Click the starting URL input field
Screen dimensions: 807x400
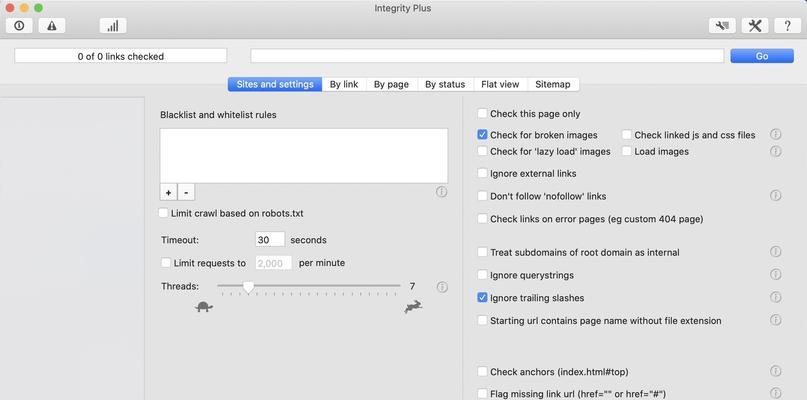487,56
